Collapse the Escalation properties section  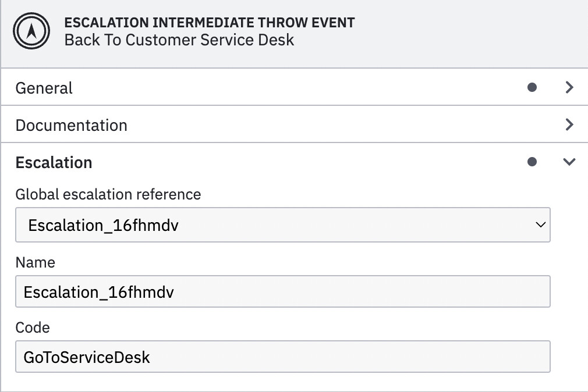[x=569, y=162]
